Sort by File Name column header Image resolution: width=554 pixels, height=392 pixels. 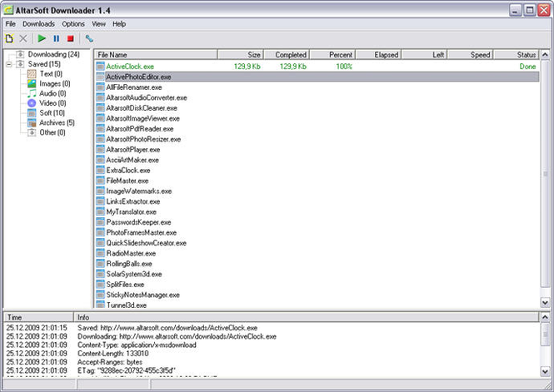click(x=156, y=55)
